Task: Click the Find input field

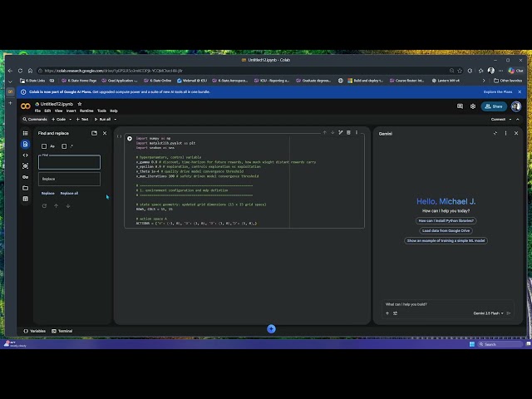Action: (69, 162)
